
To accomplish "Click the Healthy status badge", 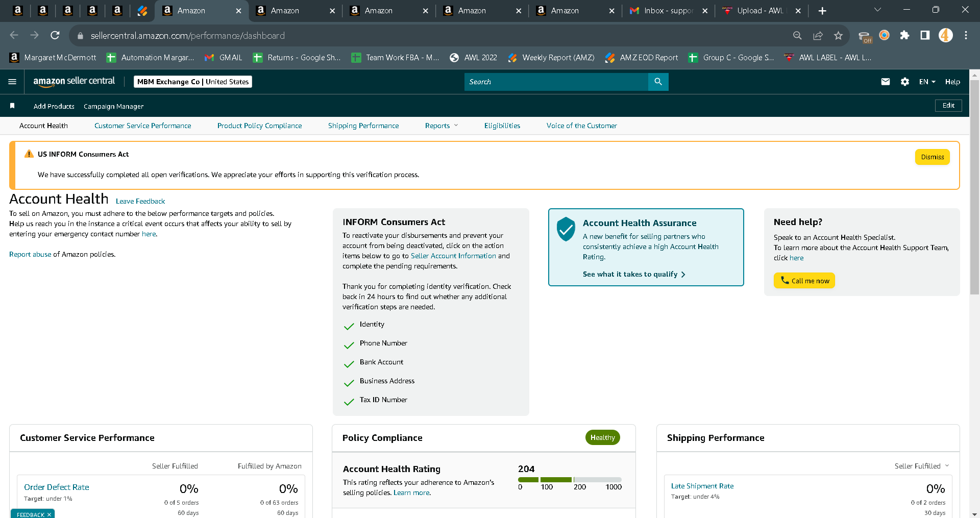I will [603, 437].
